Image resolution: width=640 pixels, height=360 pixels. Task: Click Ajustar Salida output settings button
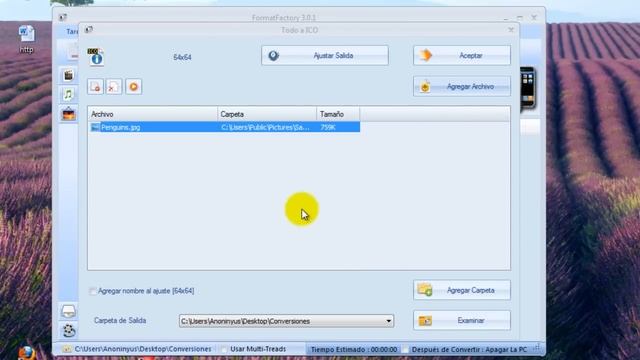[x=325, y=56]
